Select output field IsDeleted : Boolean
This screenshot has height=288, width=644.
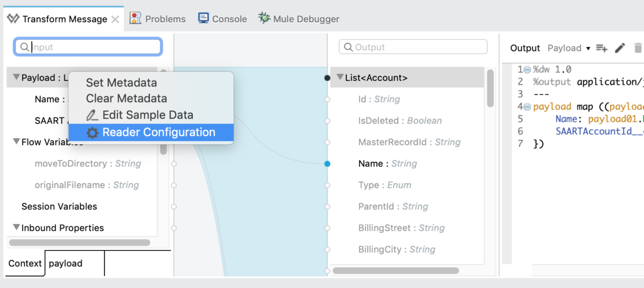coord(400,121)
